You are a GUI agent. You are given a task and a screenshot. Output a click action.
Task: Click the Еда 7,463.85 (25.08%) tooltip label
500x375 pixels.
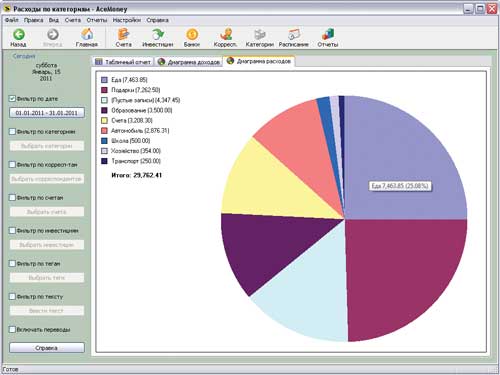tap(400, 186)
